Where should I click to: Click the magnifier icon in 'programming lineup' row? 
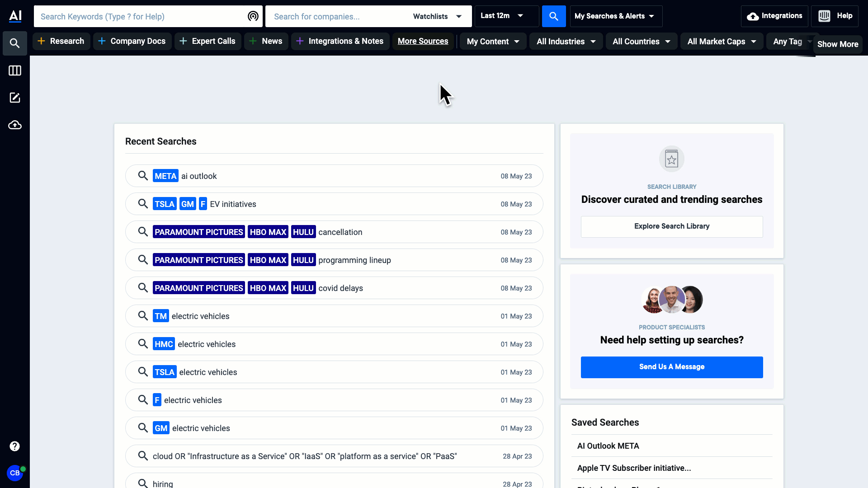(143, 260)
